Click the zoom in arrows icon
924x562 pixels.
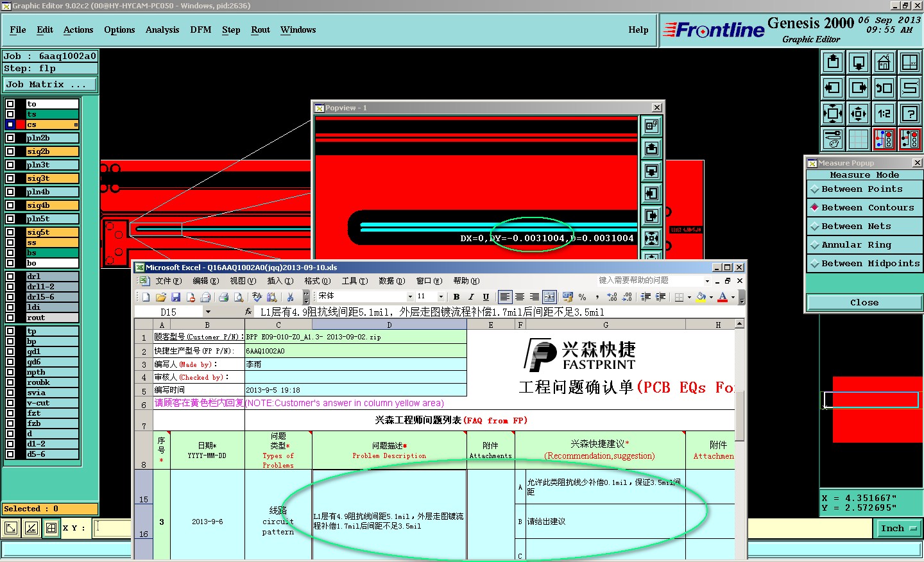tap(833, 114)
